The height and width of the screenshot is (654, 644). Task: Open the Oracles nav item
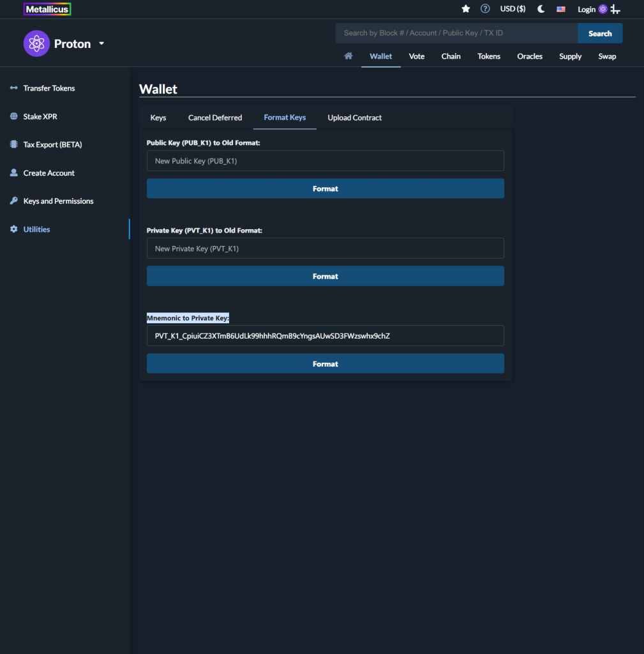529,56
